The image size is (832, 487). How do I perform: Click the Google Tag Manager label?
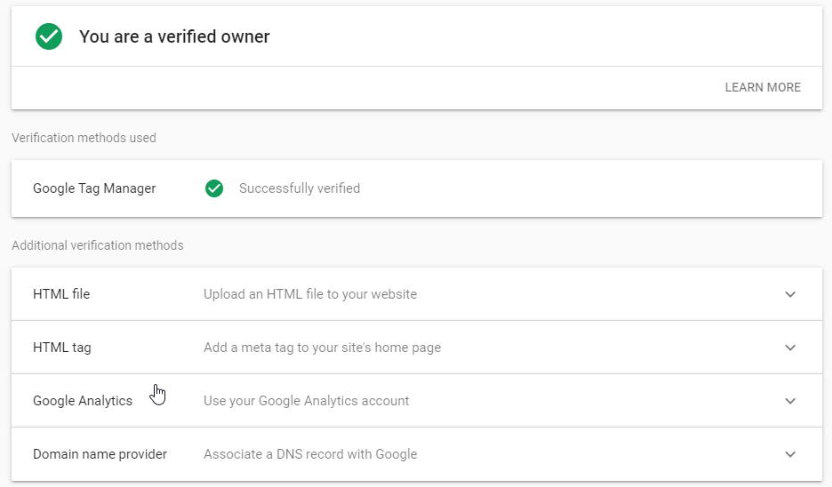coord(94,188)
